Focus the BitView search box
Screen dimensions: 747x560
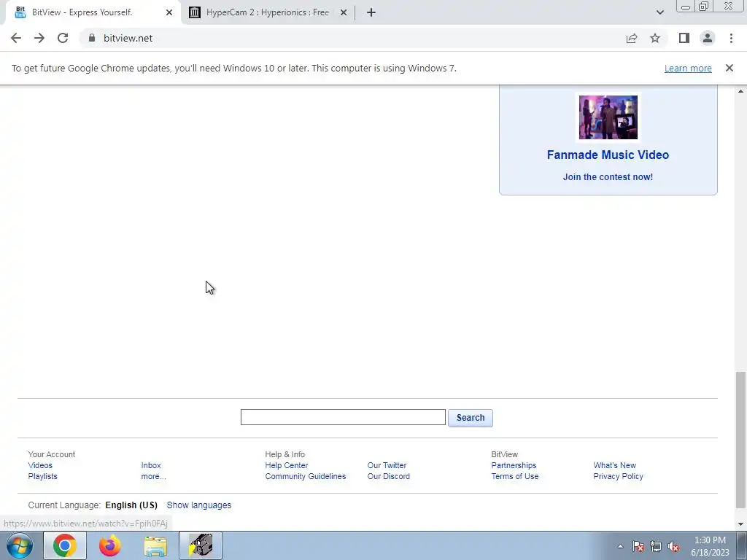coord(343,417)
